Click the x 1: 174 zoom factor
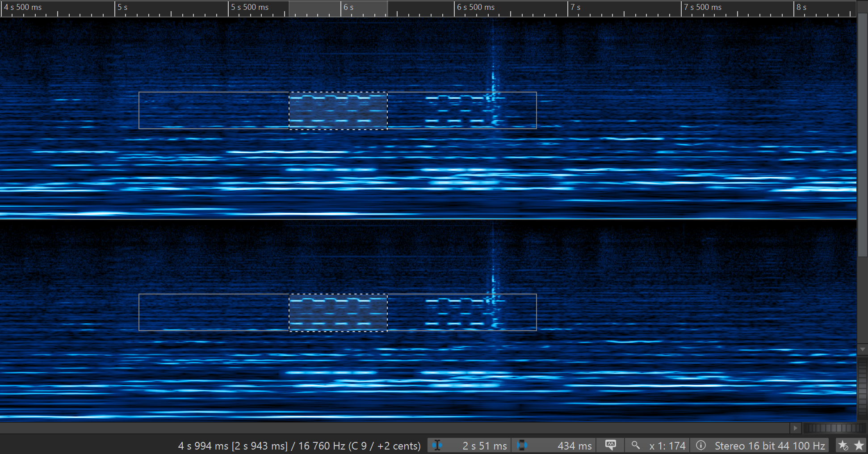The height and width of the screenshot is (454, 868). tap(667, 446)
